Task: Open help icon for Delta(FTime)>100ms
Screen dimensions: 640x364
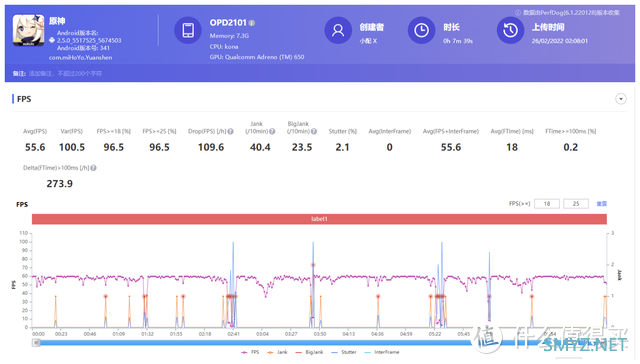Action: tap(93, 168)
